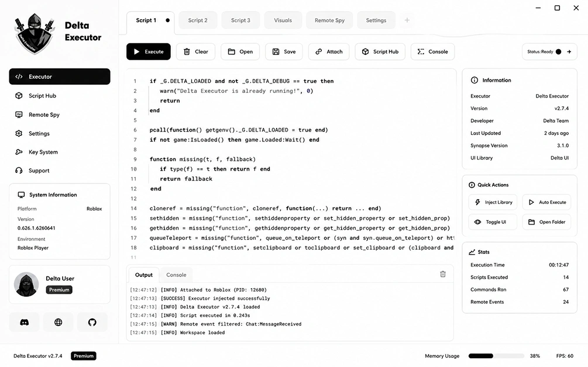Open the Visuals tab
This screenshot has height=367, width=588.
[283, 20]
